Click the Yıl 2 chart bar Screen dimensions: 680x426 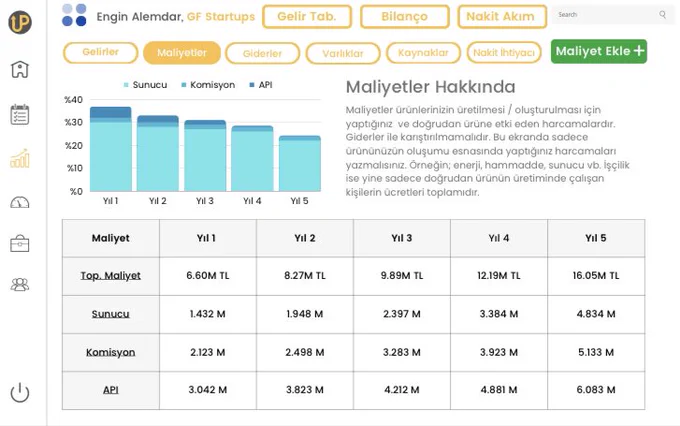tap(158, 153)
